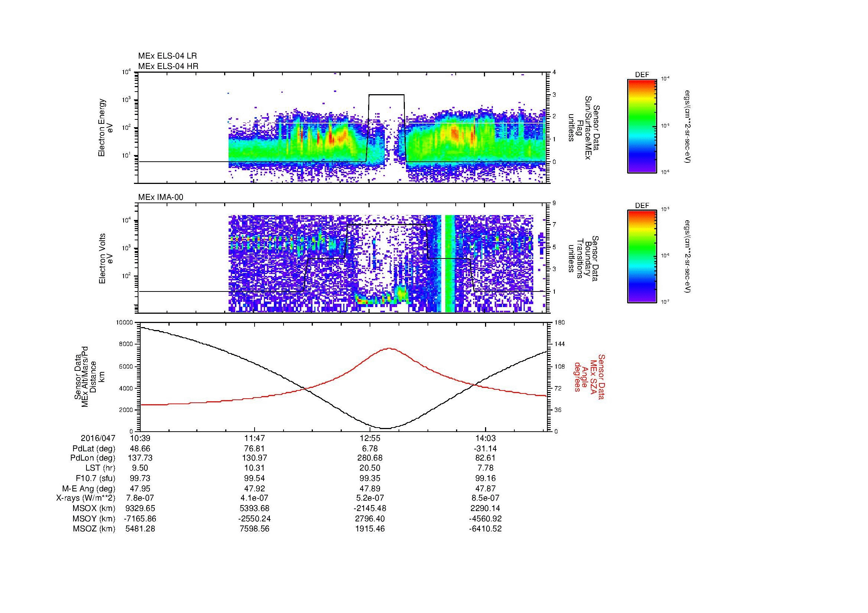Image resolution: width=868 pixels, height=613 pixels.
Task: Click the LST (hr) row label
Action: [100, 468]
